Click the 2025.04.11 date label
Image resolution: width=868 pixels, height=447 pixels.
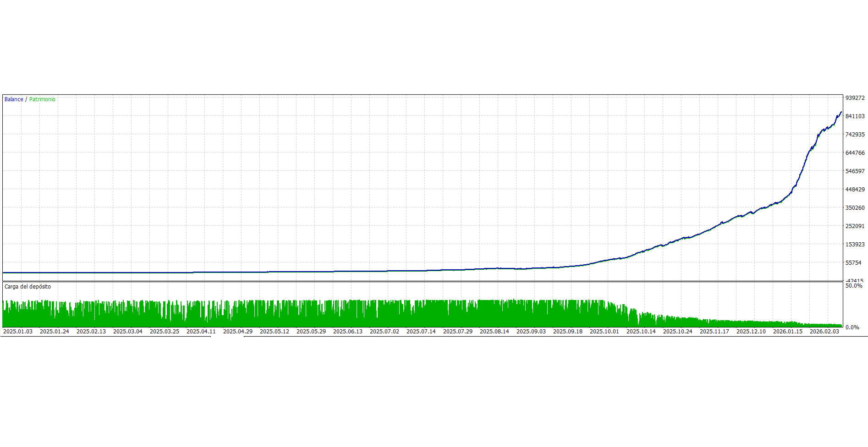click(201, 332)
